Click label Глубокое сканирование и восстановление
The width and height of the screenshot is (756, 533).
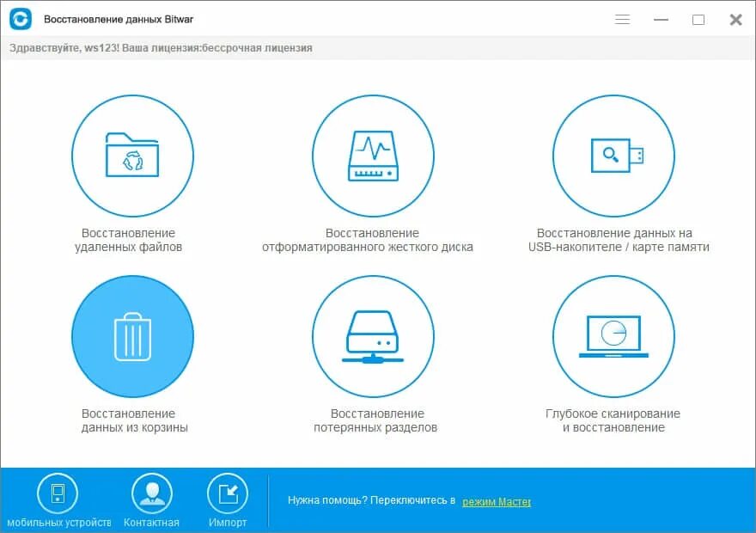click(x=613, y=420)
